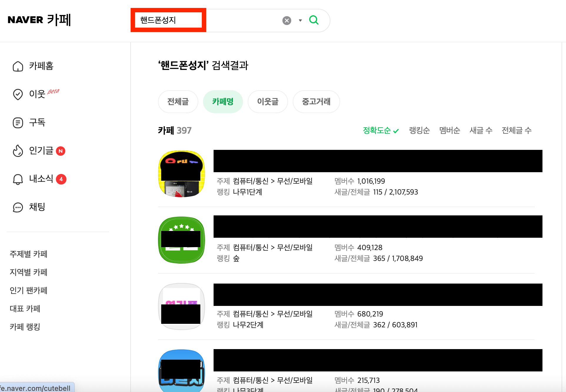Screen dimensions: 566x392
Task: Browse 지역별 카페 link
Action: click(29, 272)
